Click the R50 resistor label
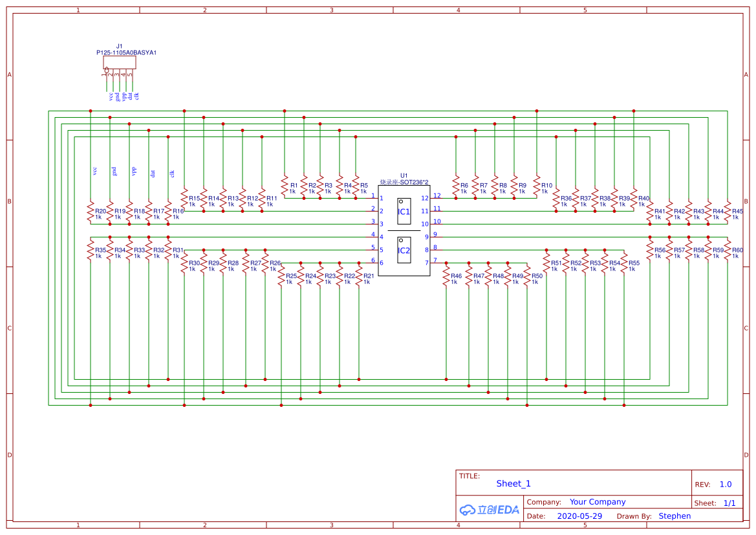This screenshot has height=535, width=756. 537,276
